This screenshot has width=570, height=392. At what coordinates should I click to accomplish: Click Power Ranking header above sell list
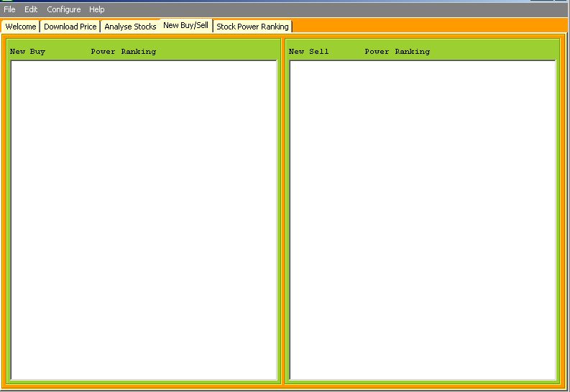point(397,52)
